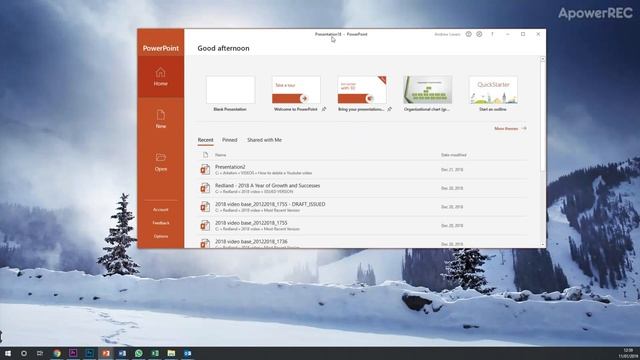Open Word from the taskbar
Viewport: 640px width, 360px height.
point(122,353)
